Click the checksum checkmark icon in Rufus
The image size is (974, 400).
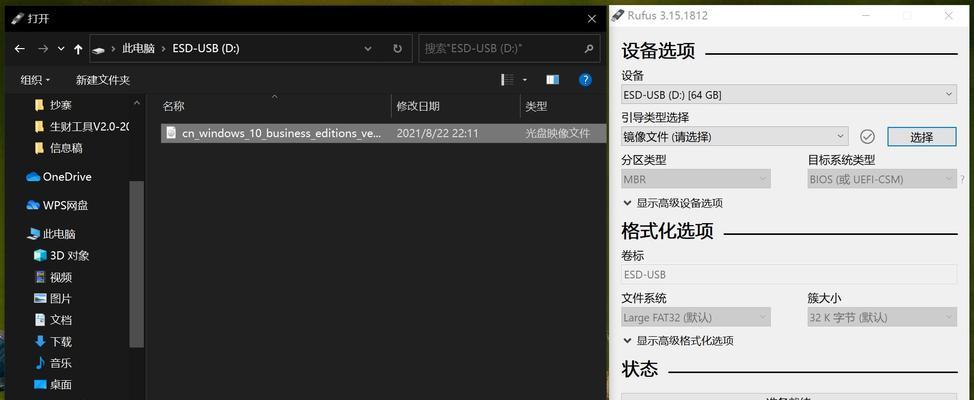click(x=867, y=137)
